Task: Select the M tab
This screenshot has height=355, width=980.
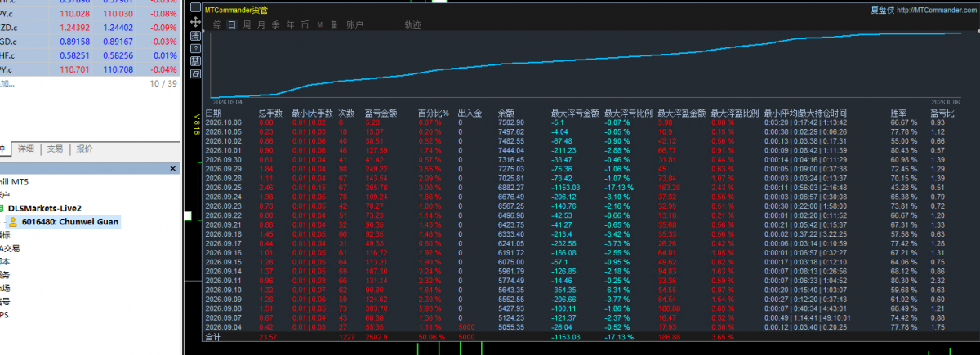Action: pos(319,25)
